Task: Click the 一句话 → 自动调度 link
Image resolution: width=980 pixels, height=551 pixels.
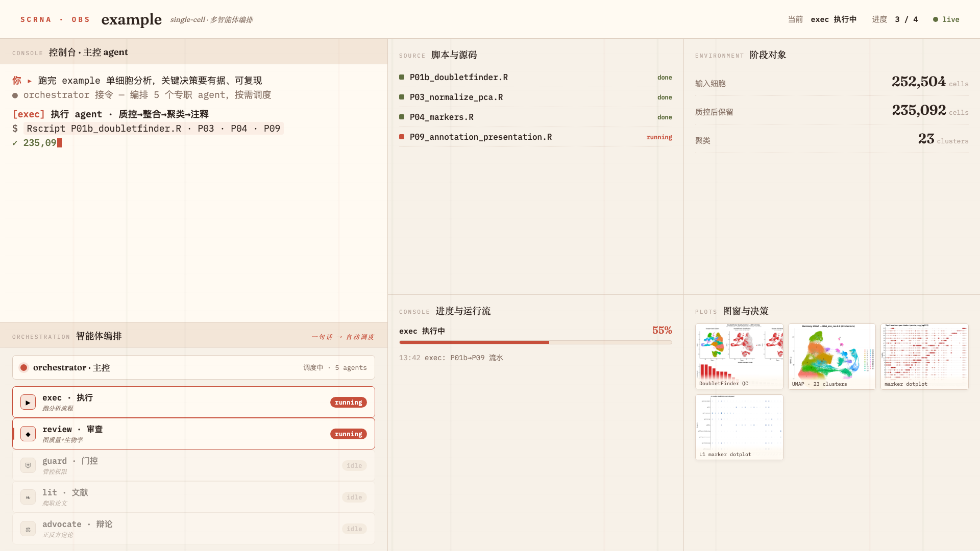Action: coord(343,337)
